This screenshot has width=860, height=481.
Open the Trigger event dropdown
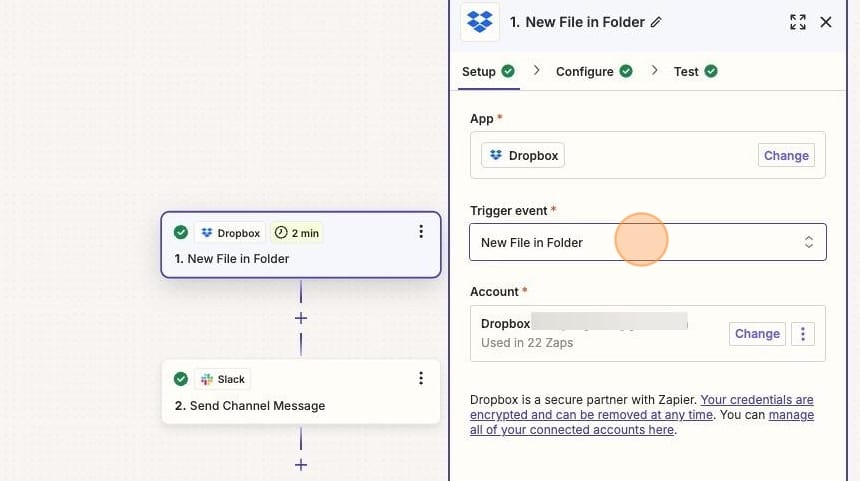coord(648,242)
